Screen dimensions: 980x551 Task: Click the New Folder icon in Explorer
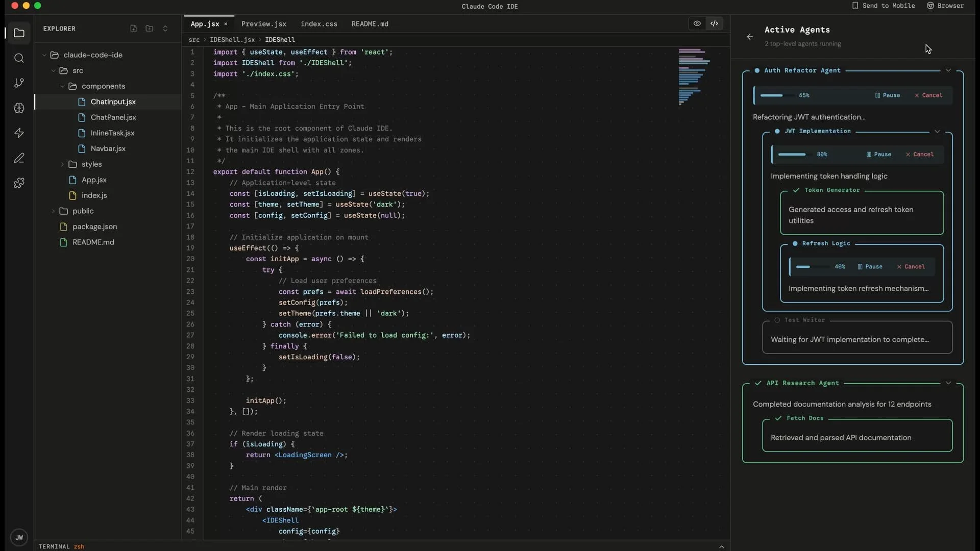click(149, 29)
